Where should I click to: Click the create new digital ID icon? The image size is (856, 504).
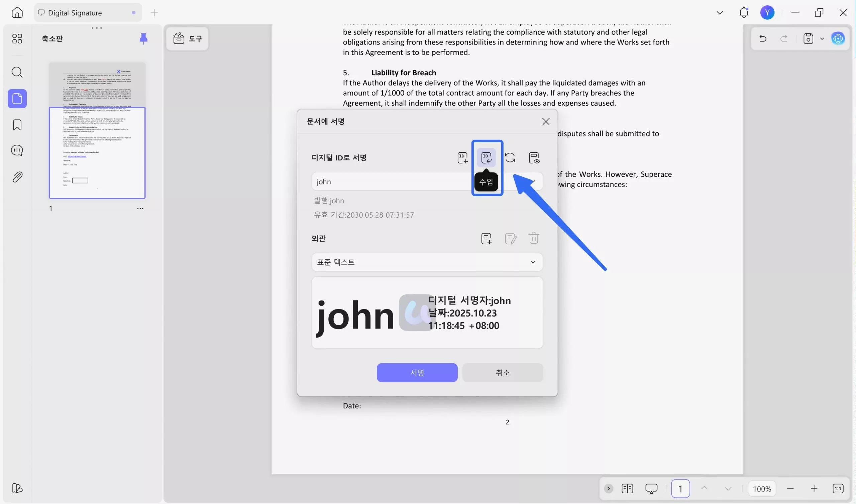[x=462, y=158]
